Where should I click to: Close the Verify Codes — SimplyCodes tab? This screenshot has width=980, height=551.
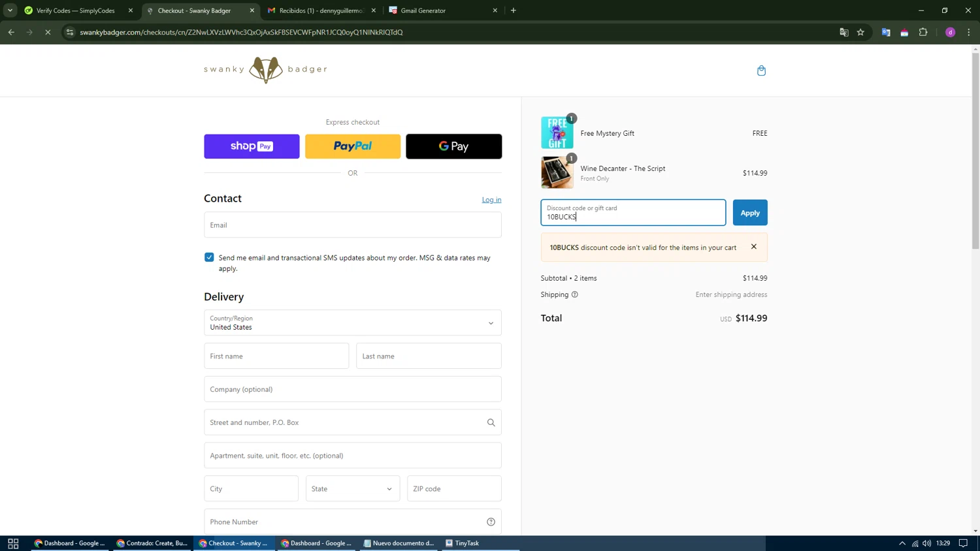131,10
